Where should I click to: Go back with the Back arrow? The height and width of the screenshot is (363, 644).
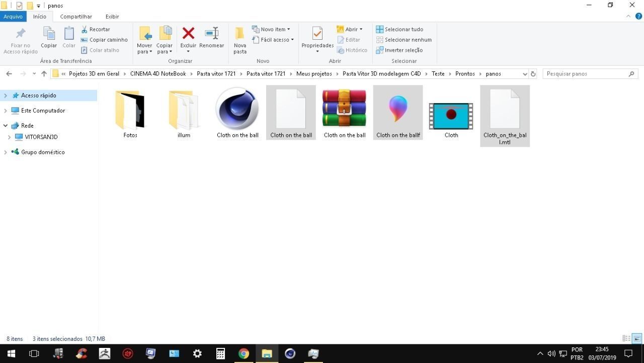click(9, 74)
